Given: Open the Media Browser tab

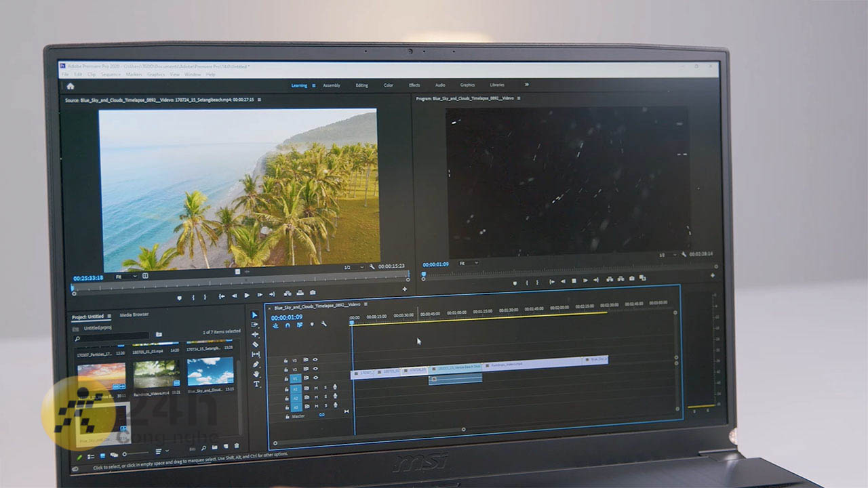Looking at the screenshot, I should [134, 314].
